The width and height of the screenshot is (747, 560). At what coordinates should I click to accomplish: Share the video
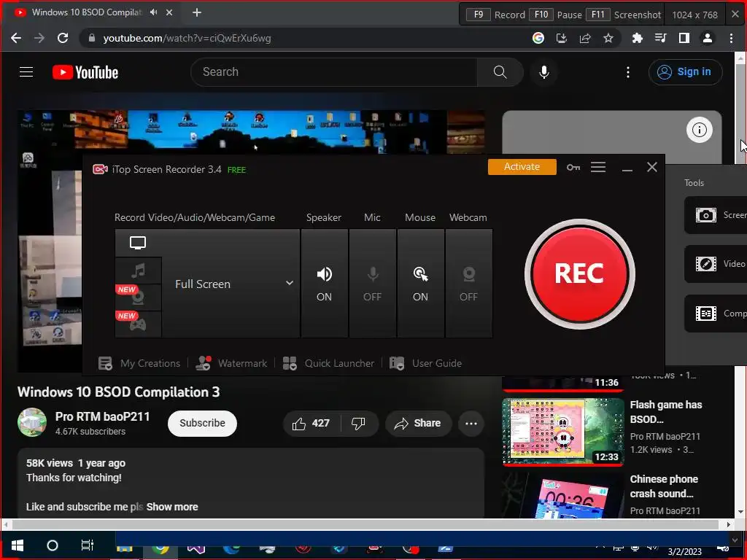(418, 424)
